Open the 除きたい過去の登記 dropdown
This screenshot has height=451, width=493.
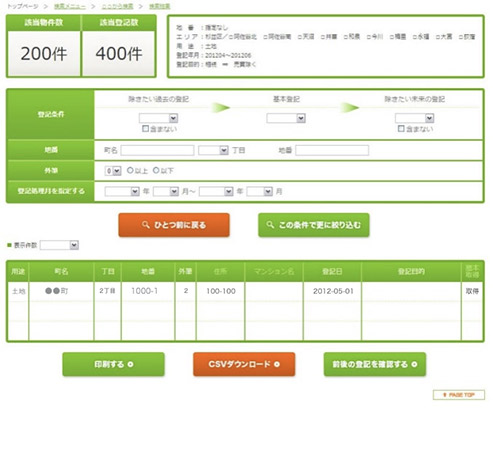click(x=158, y=118)
